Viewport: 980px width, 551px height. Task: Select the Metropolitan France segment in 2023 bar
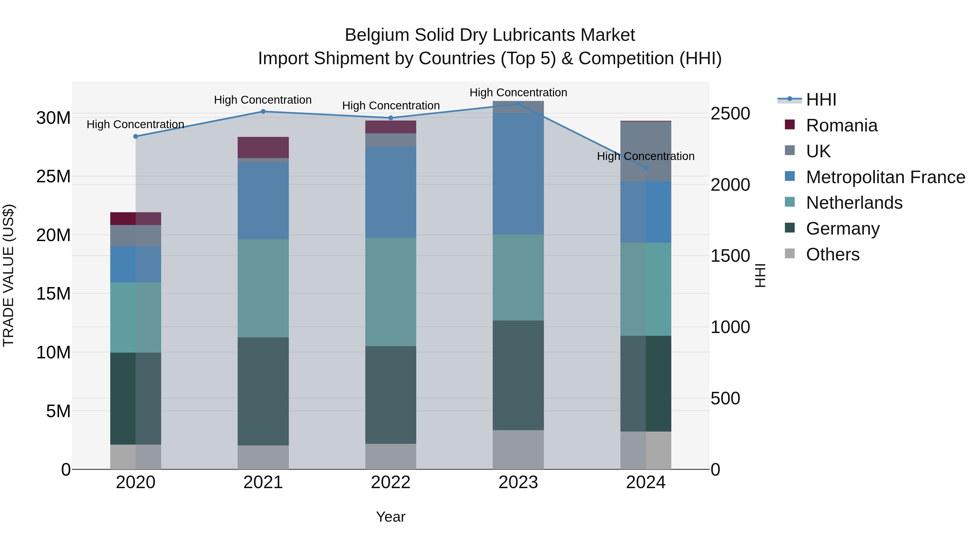(518, 174)
